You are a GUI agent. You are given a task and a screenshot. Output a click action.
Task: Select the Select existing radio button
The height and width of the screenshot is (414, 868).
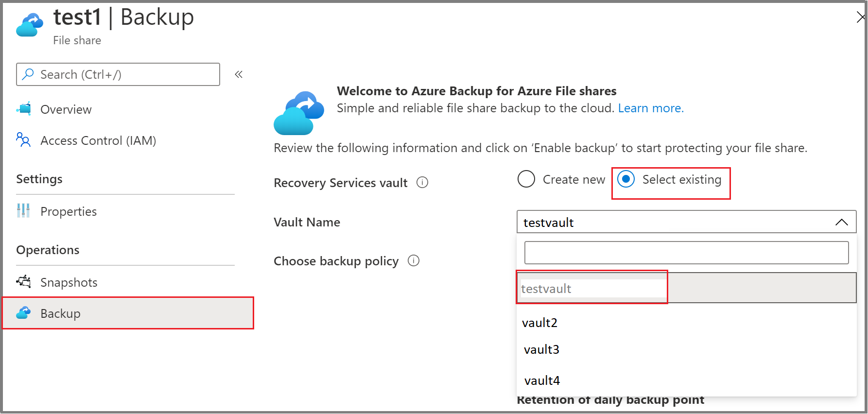click(x=626, y=179)
